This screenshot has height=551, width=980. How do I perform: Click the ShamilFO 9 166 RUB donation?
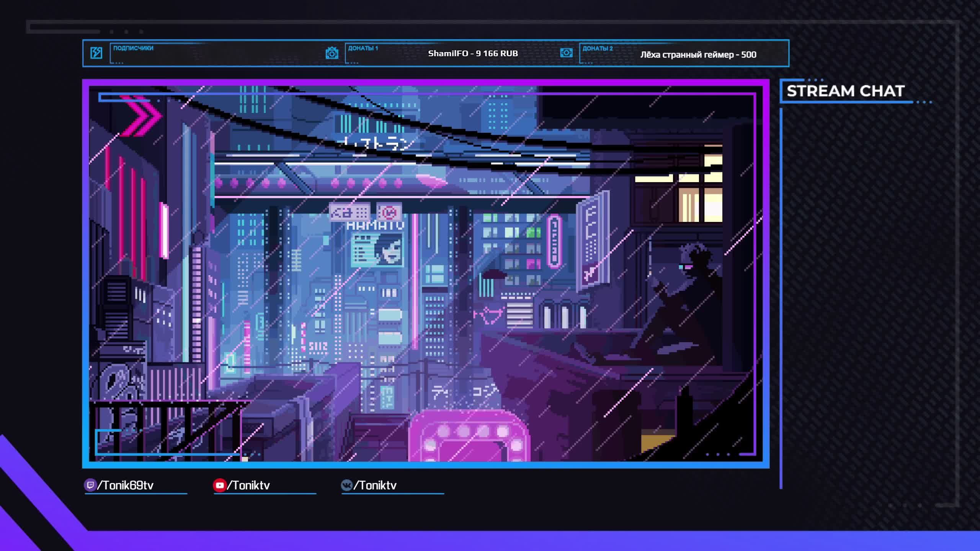pyautogui.click(x=473, y=54)
